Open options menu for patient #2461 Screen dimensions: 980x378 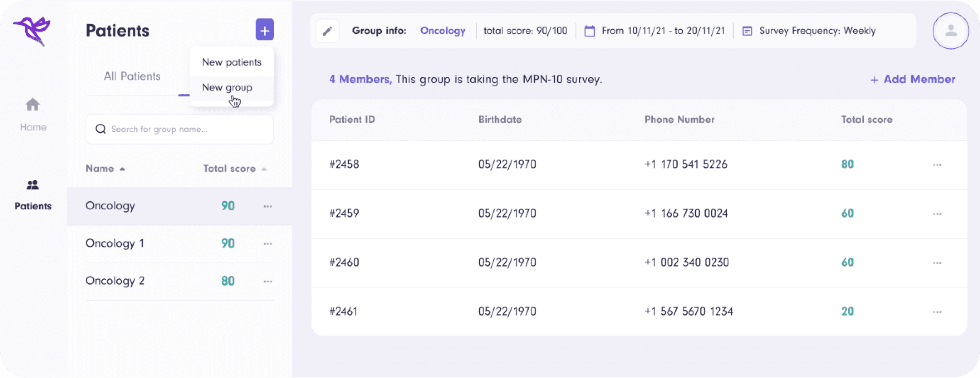(937, 312)
